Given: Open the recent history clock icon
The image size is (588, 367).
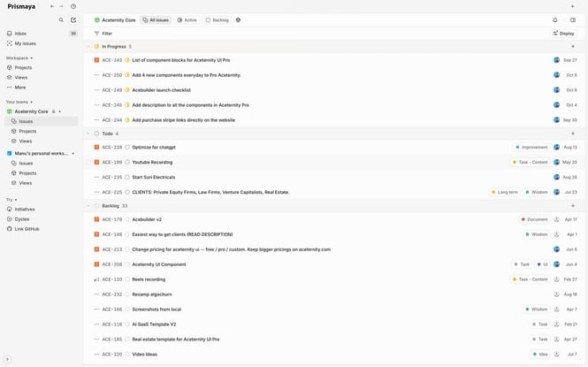Looking at the screenshot, I should pos(73,6).
